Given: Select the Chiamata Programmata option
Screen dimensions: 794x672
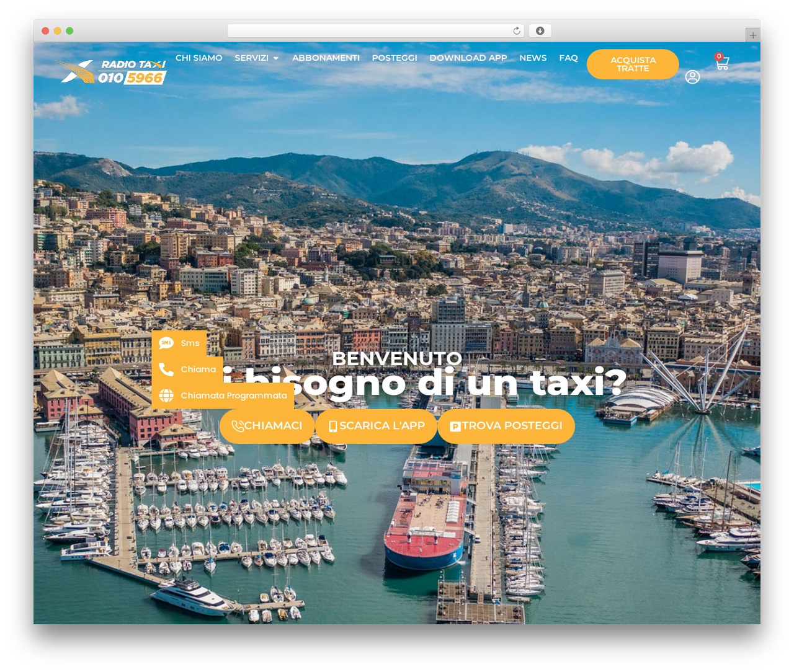Looking at the screenshot, I should (223, 396).
